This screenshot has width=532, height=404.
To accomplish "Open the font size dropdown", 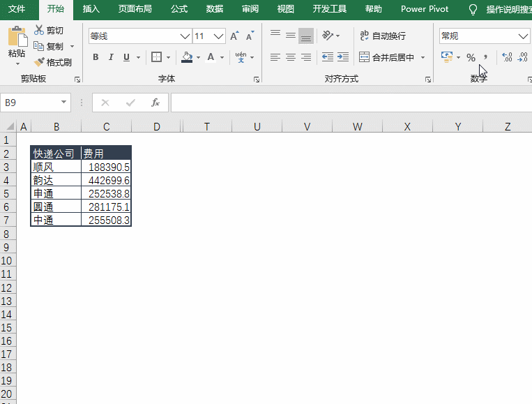I will tap(219, 36).
